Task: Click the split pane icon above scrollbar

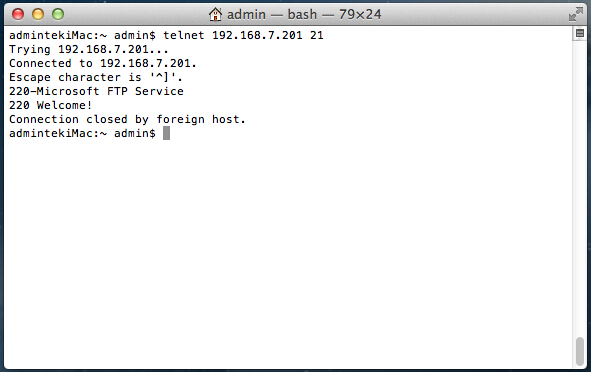Action: (580, 34)
